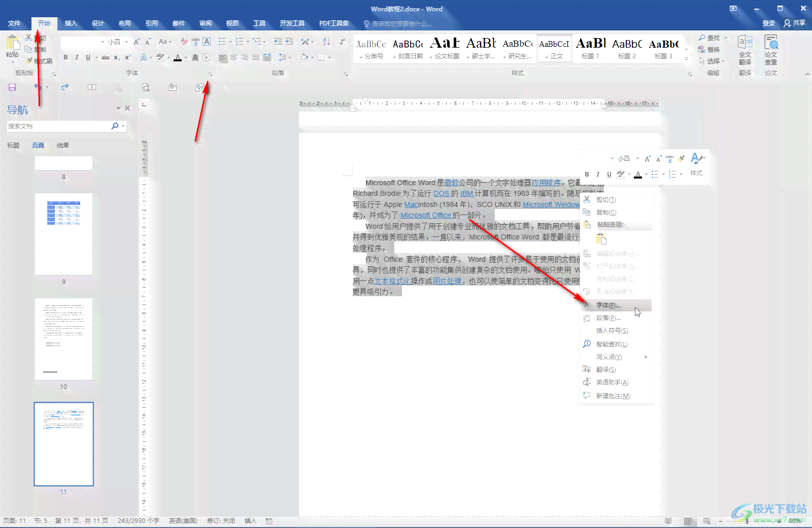Click the Print Preview magnifier icon

coord(146,87)
